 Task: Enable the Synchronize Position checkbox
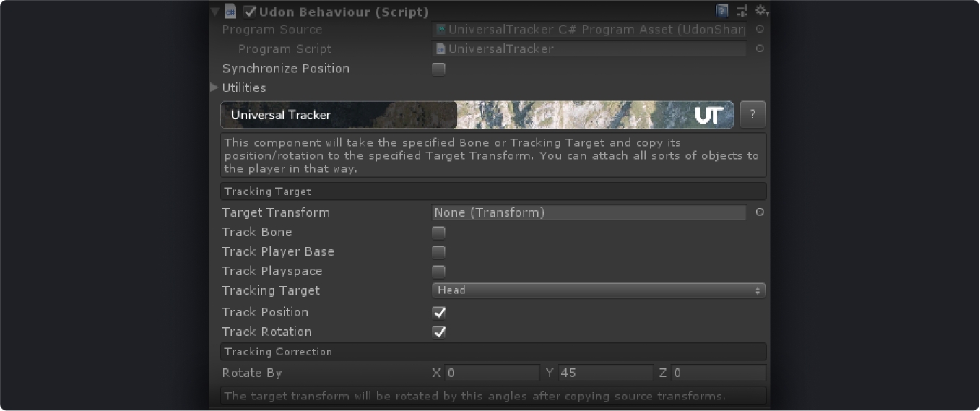coord(438,69)
